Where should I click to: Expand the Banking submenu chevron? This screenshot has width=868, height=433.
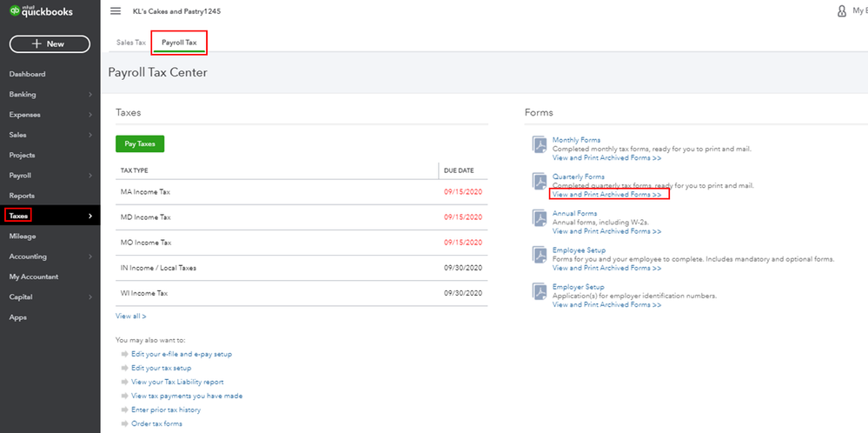[x=90, y=94]
